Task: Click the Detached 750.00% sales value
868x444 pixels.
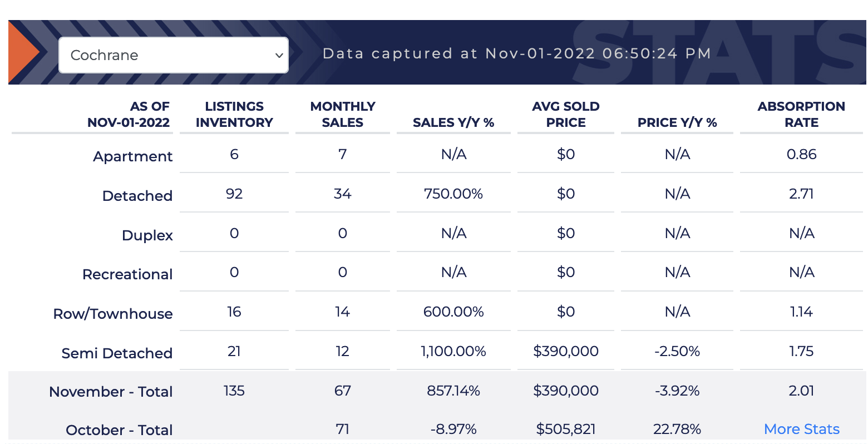Action: pos(453,194)
